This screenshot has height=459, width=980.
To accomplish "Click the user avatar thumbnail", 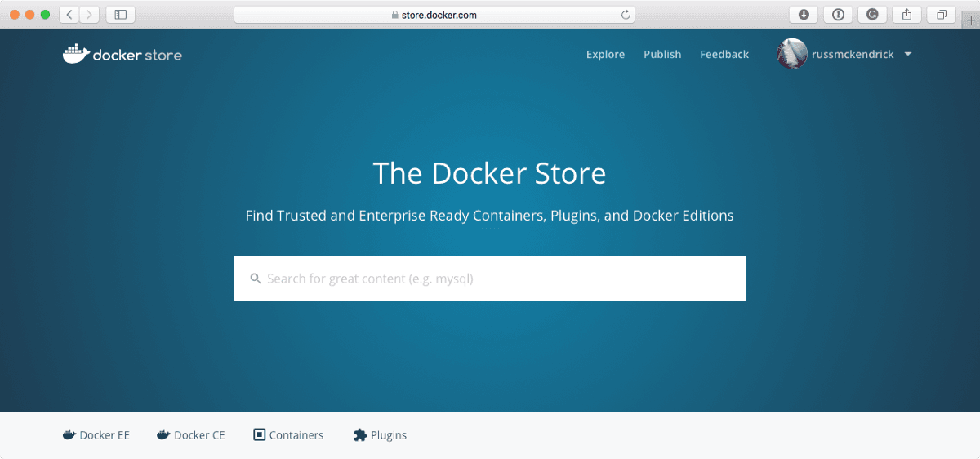I will pos(791,54).
